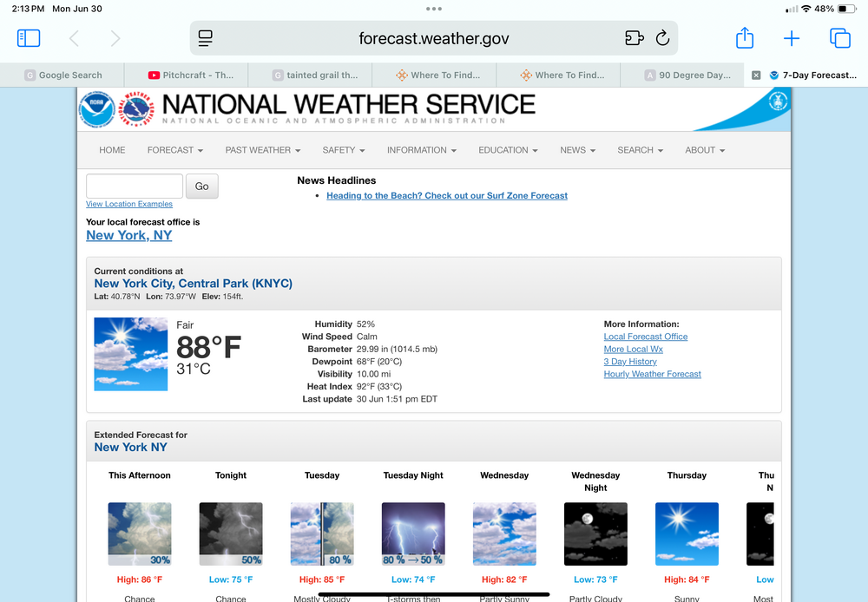Click the 'High: 86 °F' text
The width and height of the screenshot is (868, 602).
click(x=140, y=579)
